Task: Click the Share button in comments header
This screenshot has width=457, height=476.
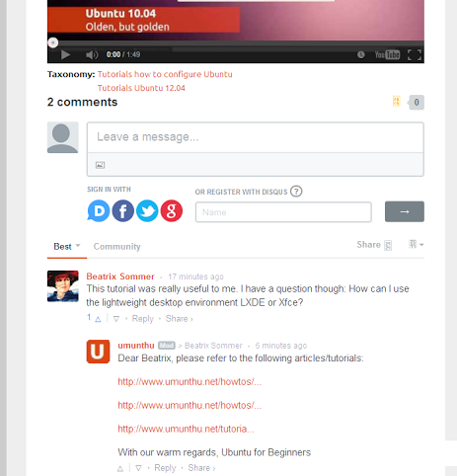Action: (x=374, y=245)
